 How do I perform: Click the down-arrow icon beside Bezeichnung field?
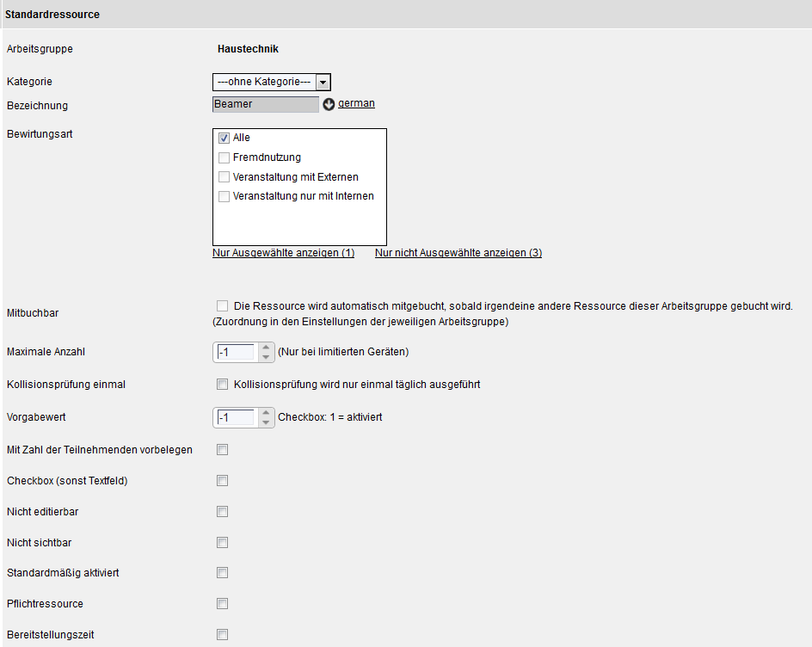329,105
